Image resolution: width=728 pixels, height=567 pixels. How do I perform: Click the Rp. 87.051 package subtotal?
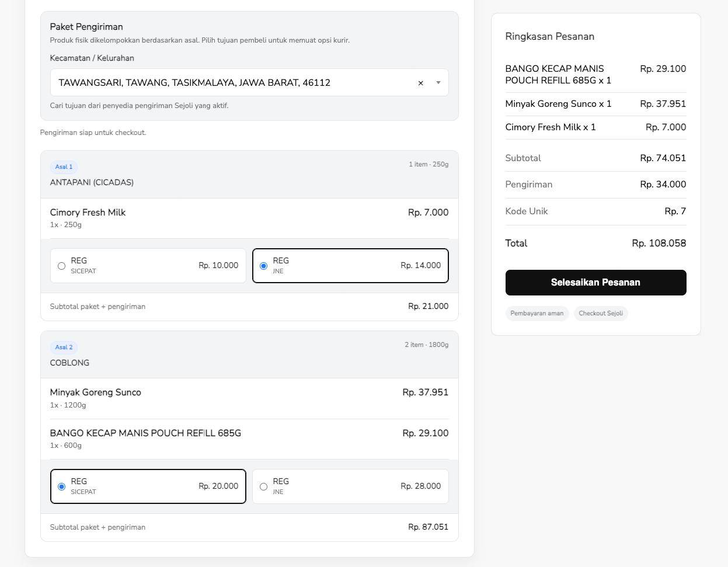428,527
